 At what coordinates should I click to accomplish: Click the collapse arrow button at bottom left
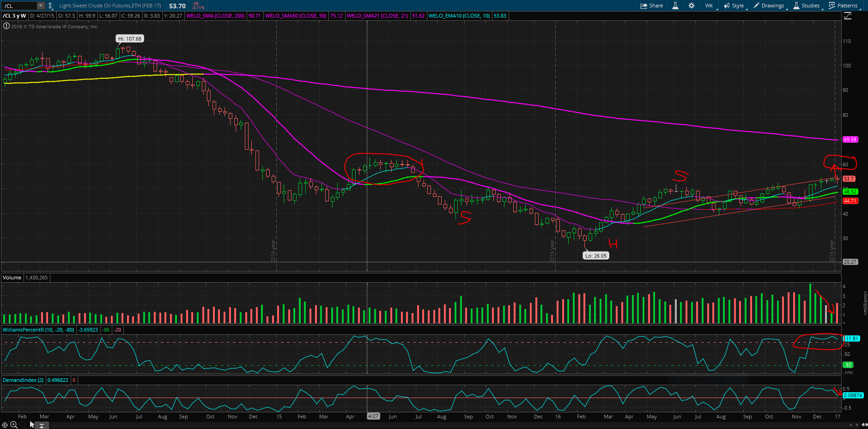(42, 425)
